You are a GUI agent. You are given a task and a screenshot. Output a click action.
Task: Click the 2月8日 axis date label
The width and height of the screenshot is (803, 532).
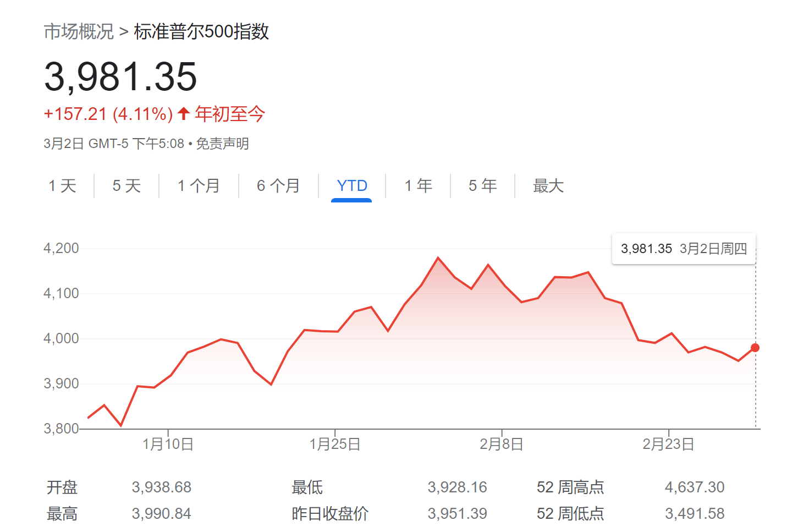click(x=502, y=444)
